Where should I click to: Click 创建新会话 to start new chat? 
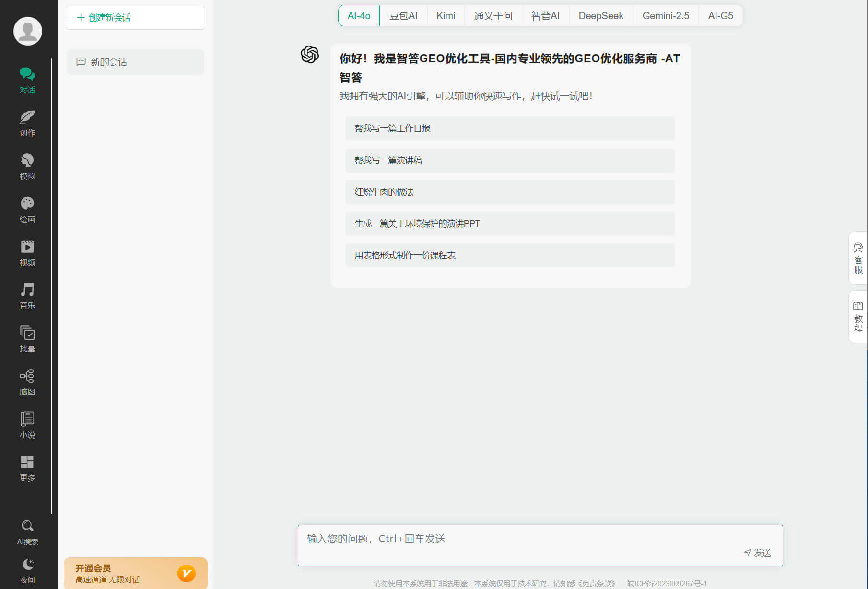135,18
